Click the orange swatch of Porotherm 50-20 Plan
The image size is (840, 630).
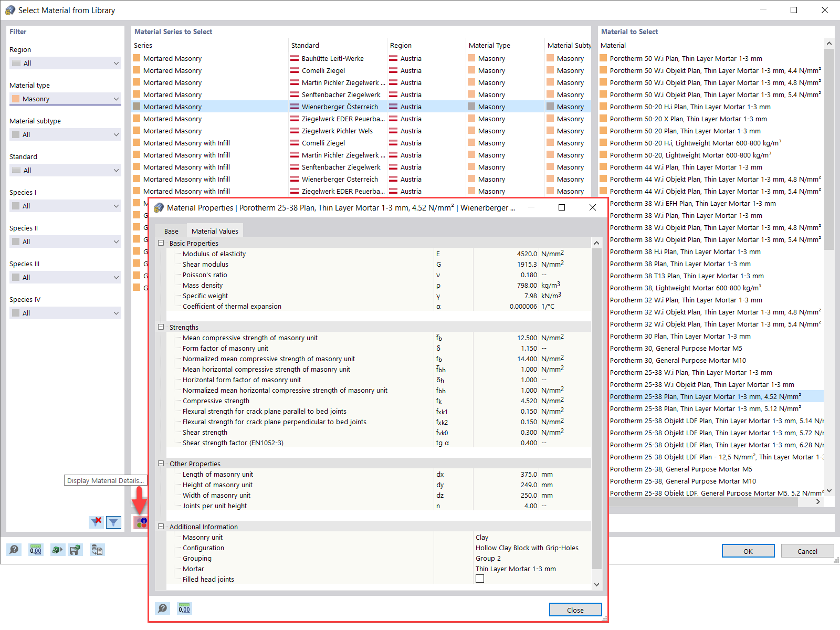603,131
